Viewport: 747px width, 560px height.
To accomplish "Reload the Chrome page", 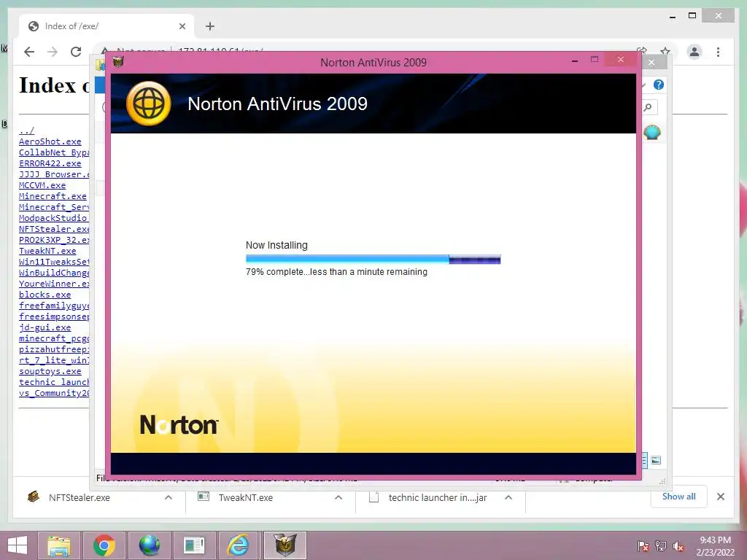I will [x=76, y=52].
